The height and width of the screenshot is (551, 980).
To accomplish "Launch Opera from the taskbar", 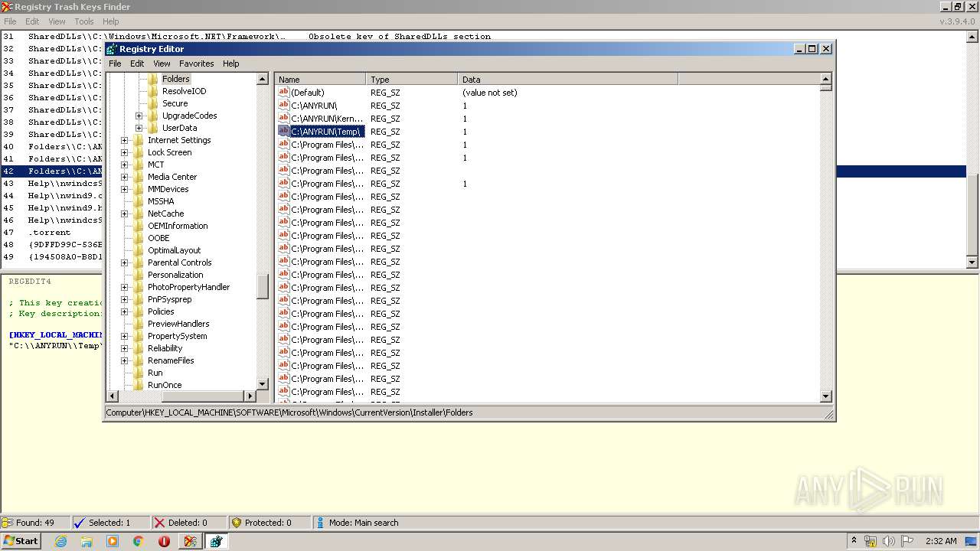I will coord(164,541).
